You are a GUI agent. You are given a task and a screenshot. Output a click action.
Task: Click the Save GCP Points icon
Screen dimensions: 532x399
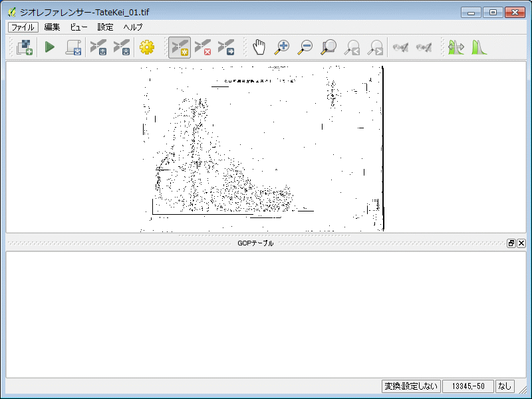(121, 47)
